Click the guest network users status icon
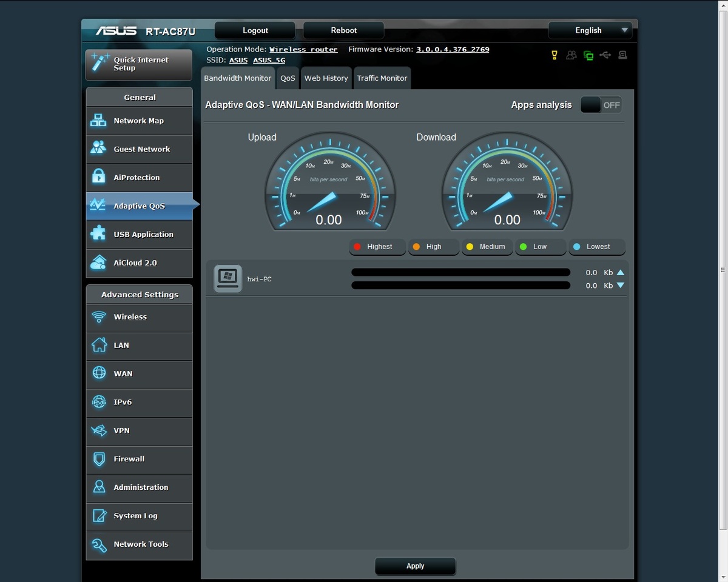The width and height of the screenshot is (728, 582). (571, 55)
